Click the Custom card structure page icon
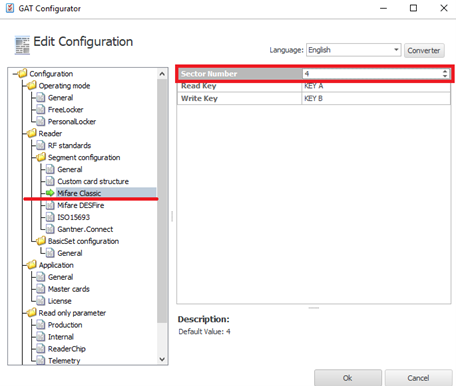Viewport: 456px width, 386px height. pos(50,181)
